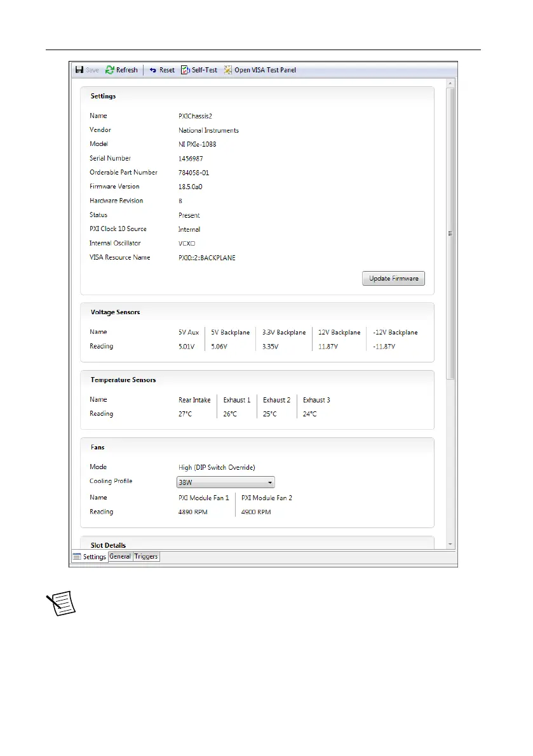The height and width of the screenshot is (756, 533).
Task: Select part number 784058-01
Action: 194,173
